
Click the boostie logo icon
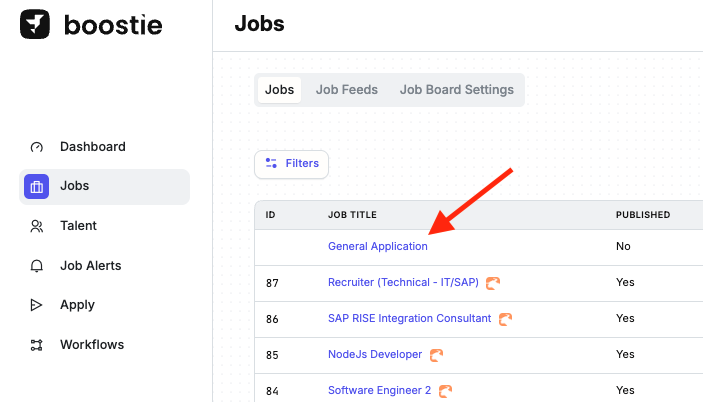pos(35,24)
